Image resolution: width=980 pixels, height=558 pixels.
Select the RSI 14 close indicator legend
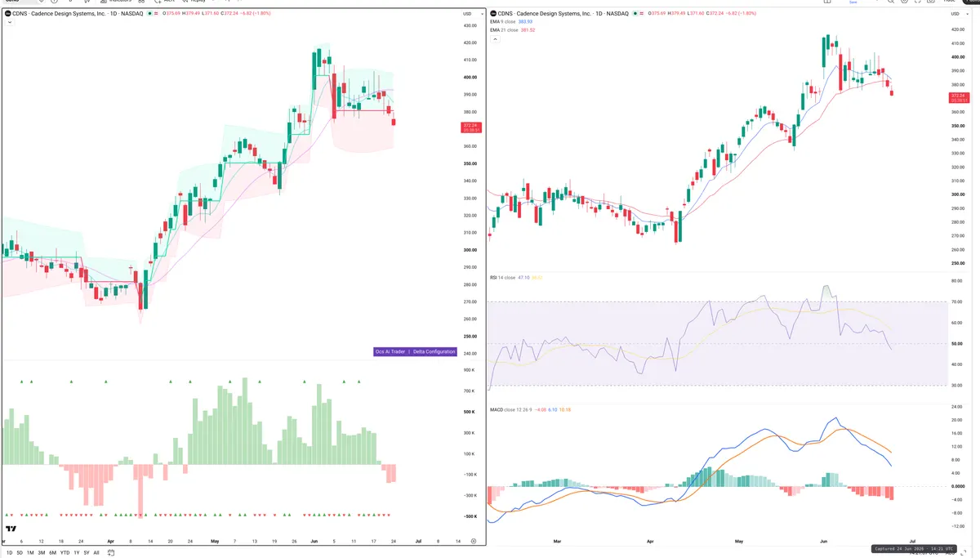click(503, 278)
